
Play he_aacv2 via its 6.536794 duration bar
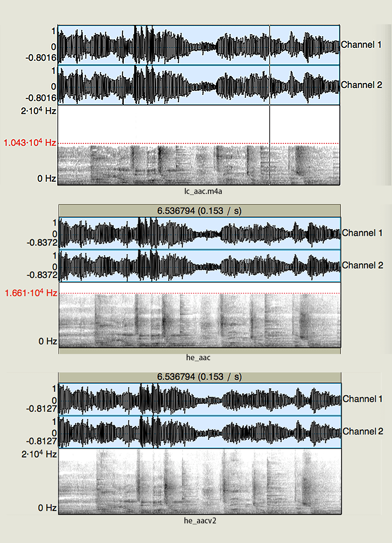tap(199, 377)
